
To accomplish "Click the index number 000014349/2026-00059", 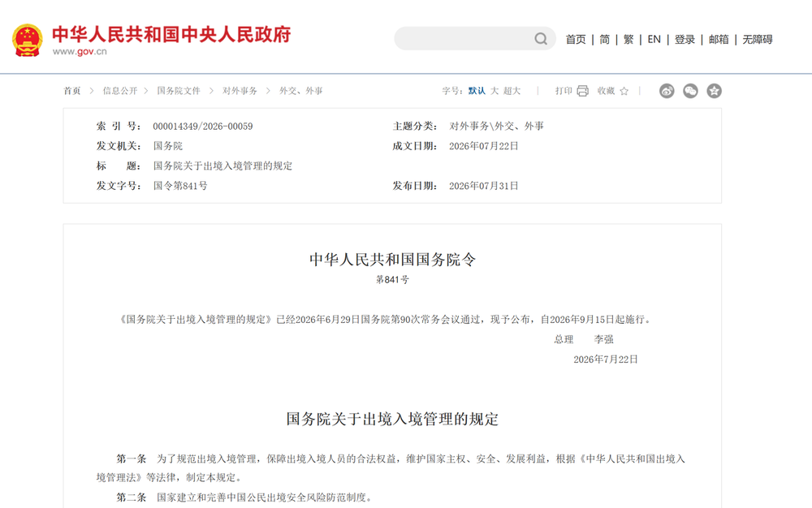I will (203, 127).
